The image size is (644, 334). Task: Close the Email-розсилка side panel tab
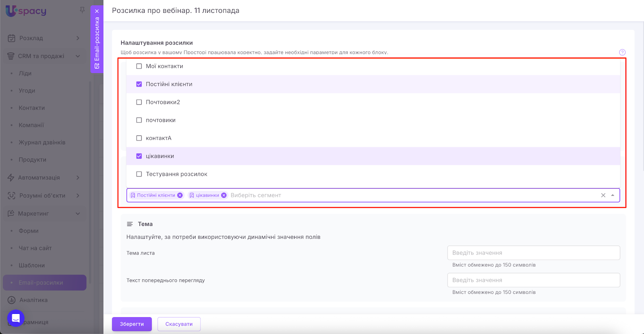(97, 11)
